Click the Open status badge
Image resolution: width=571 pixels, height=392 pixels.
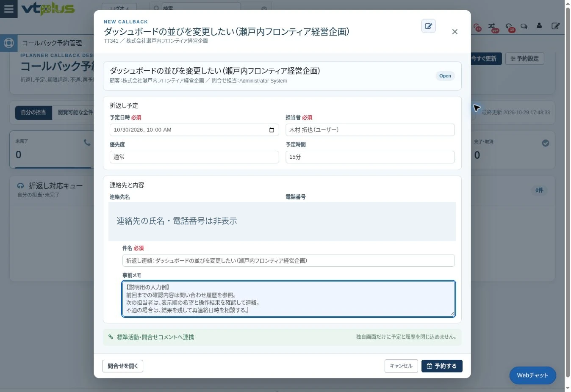445,76
